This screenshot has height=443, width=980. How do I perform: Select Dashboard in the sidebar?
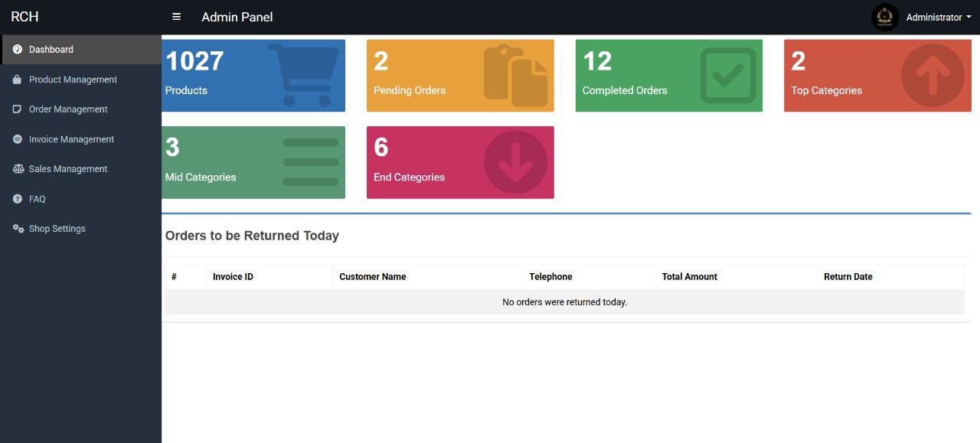click(51, 50)
